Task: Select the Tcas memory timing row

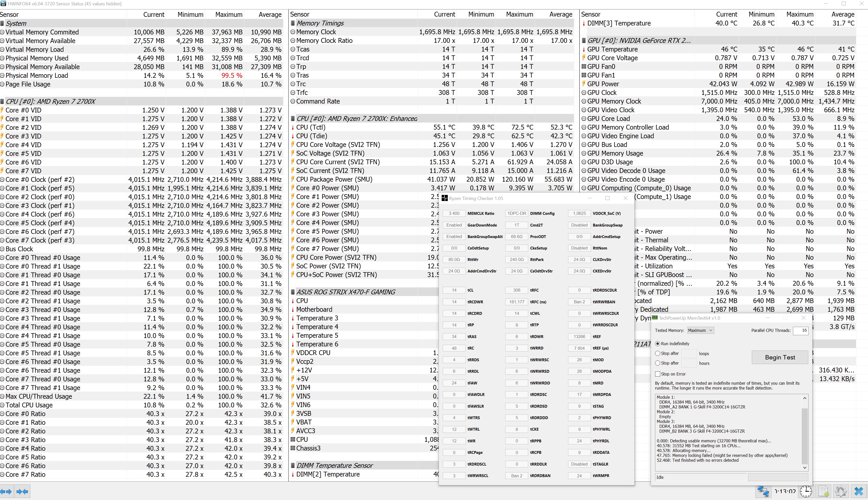Action: [432, 49]
